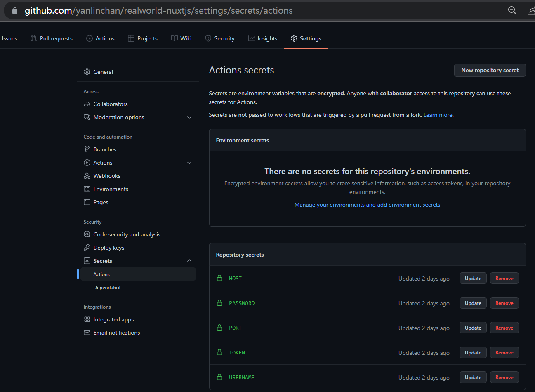Screen dimensions: 535x392
Task: Select the Settings tab
Action: (306, 38)
